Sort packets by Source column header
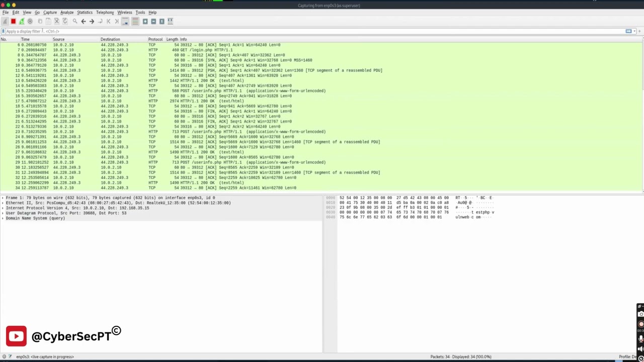The height and width of the screenshot is (362, 644). pyautogui.click(x=75, y=39)
